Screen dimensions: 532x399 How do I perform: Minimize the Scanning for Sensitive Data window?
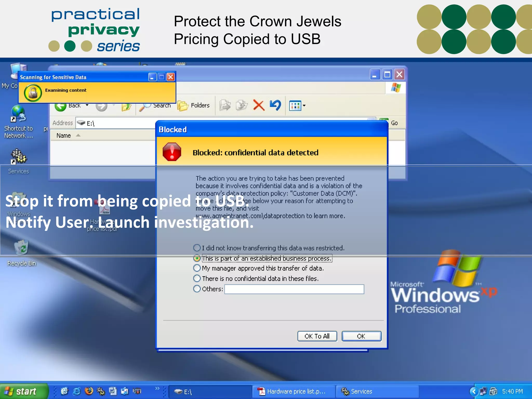pos(152,77)
